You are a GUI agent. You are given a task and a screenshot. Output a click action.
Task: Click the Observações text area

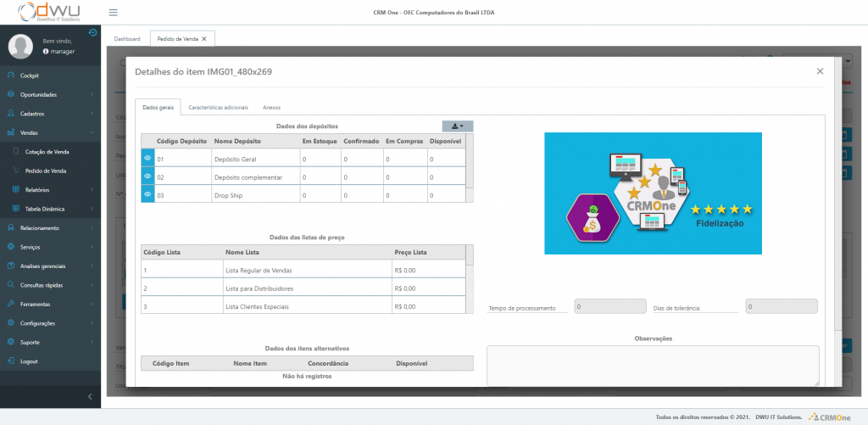click(x=653, y=365)
